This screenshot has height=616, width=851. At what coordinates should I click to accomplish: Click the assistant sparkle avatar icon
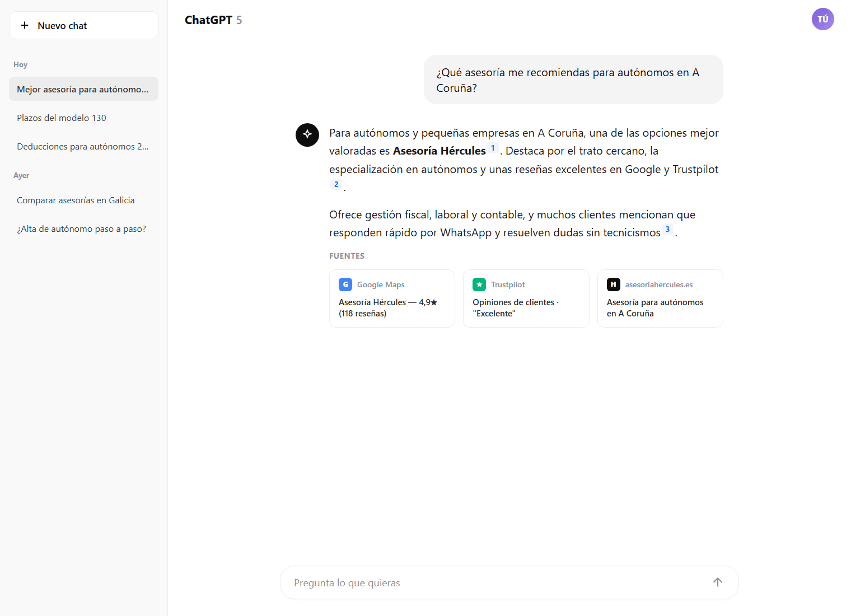307,134
